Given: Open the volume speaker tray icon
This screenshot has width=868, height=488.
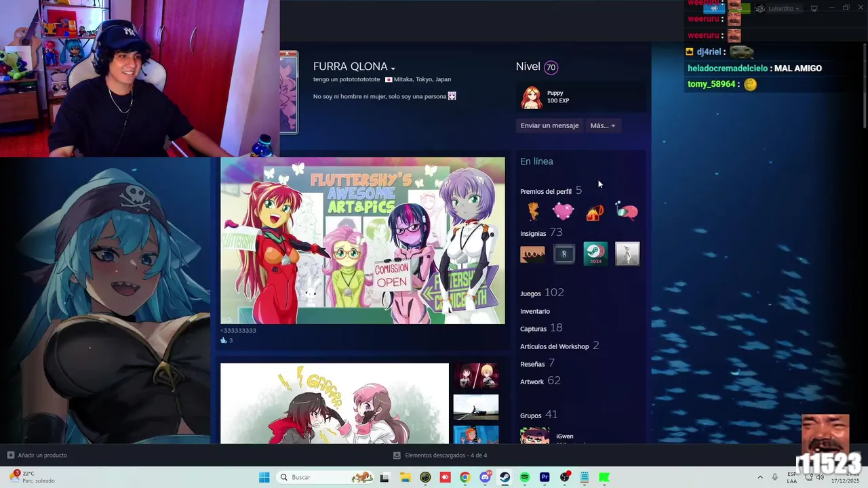Looking at the screenshot, I should tap(819, 477).
